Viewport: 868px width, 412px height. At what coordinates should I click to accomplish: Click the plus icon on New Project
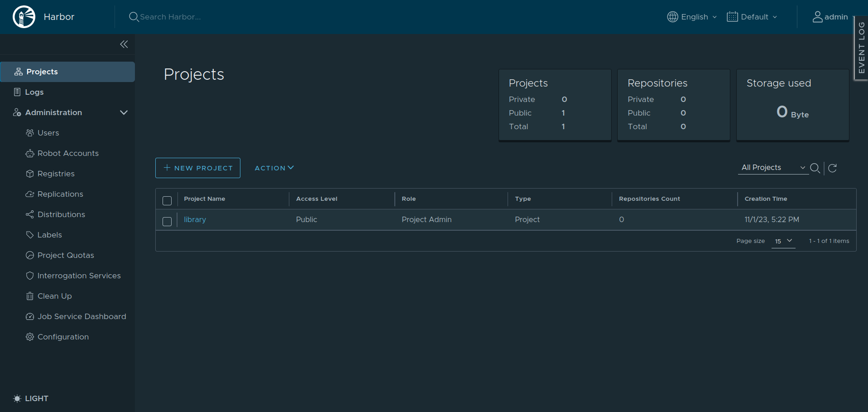[167, 168]
